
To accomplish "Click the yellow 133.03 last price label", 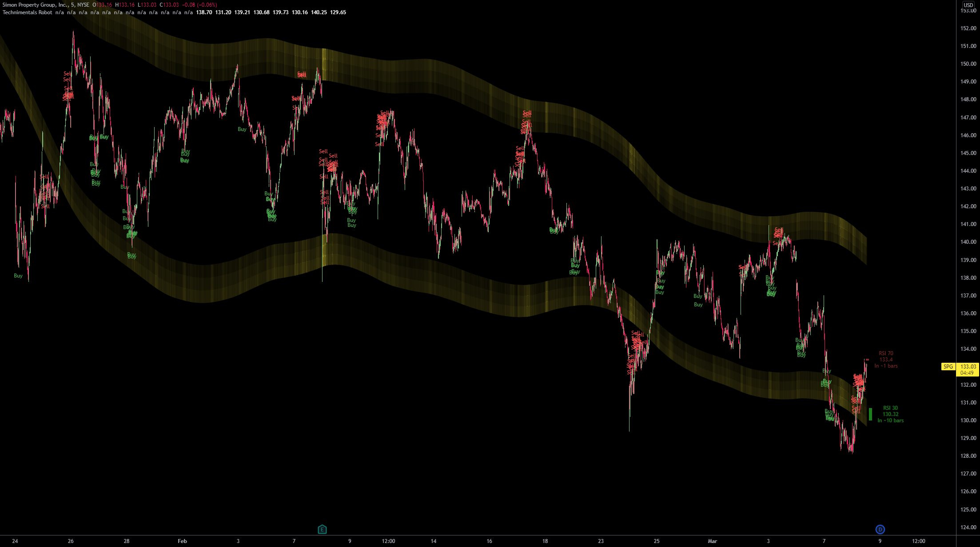I will (x=968, y=367).
